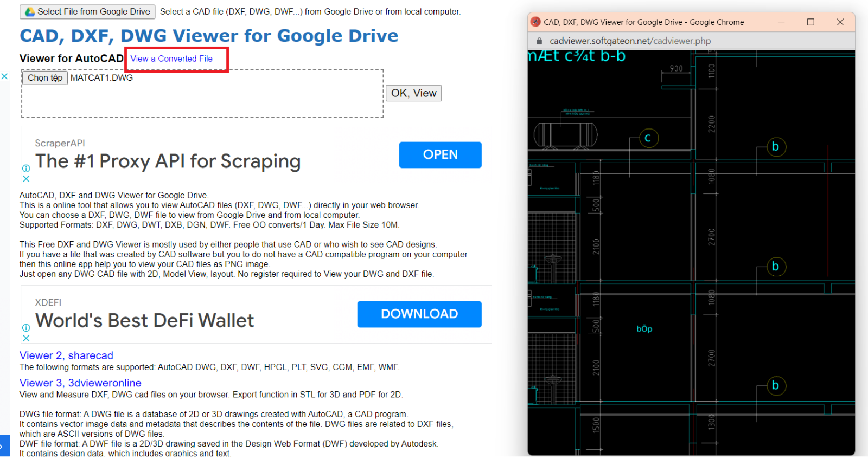Click the padlock icon in popup address bar
Screen dimensions: 868x459
(539, 41)
